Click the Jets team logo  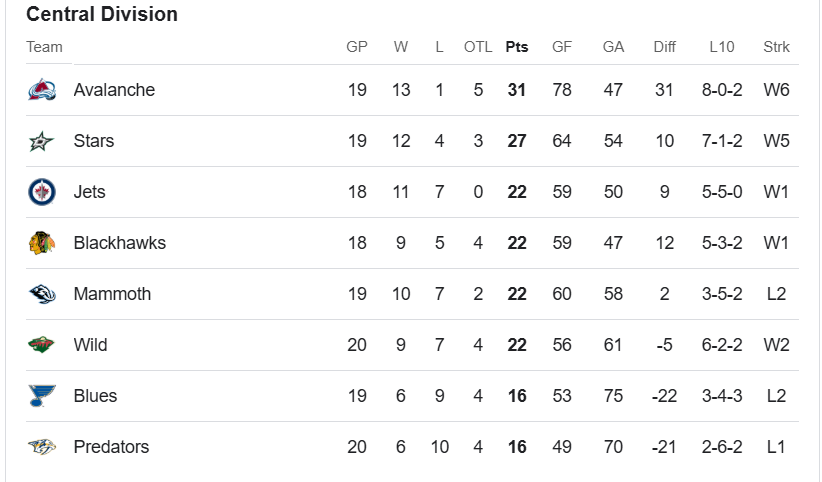[x=42, y=192]
